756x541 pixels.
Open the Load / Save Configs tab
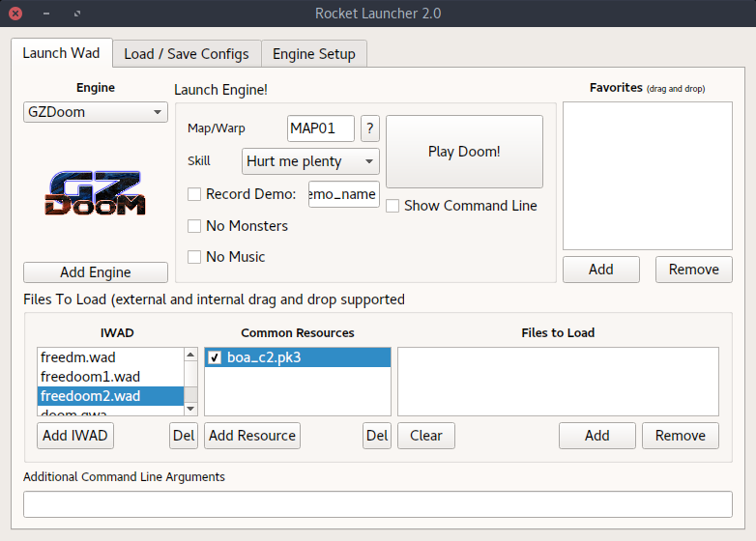(x=187, y=54)
